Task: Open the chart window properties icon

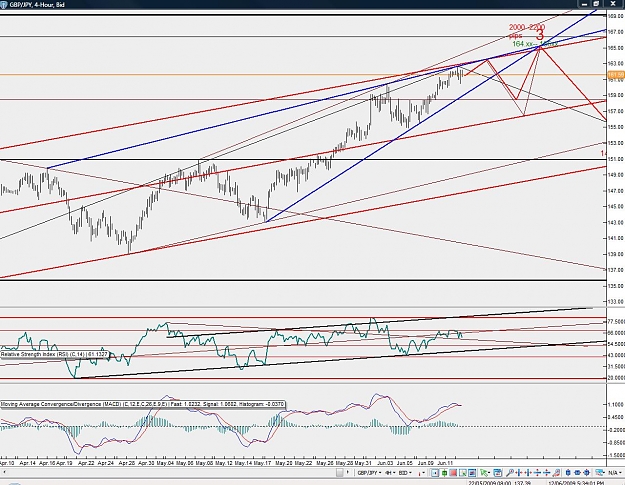Action: coord(498,473)
